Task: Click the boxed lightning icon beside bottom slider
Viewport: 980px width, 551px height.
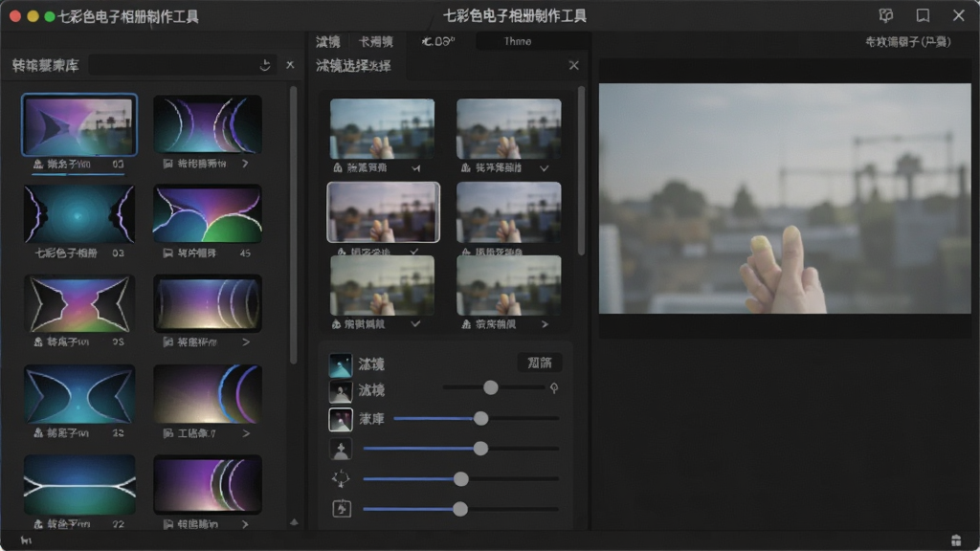Action: [x=342, y=509]
